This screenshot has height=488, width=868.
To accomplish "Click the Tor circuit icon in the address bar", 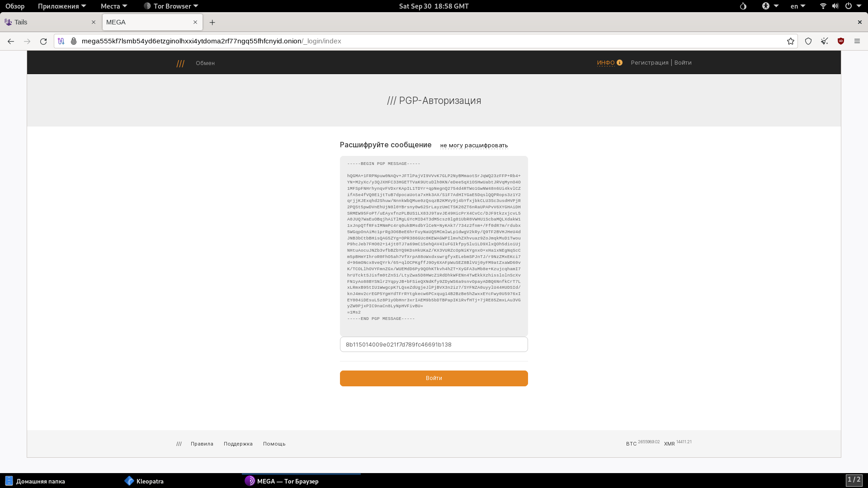I will pos(61,41).
